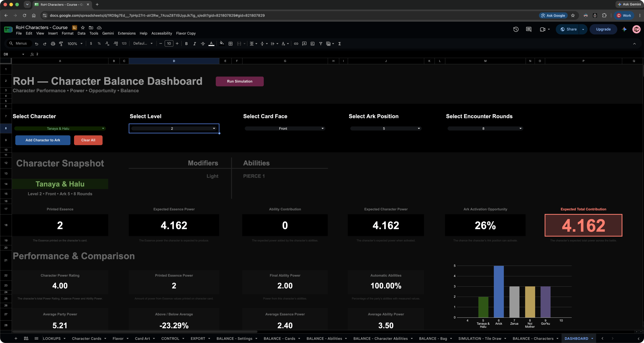Viewport: 644px width, 343px height.
Task: Click the Run Simulation button
Action: pyautogui.click(x=239, y=81)
